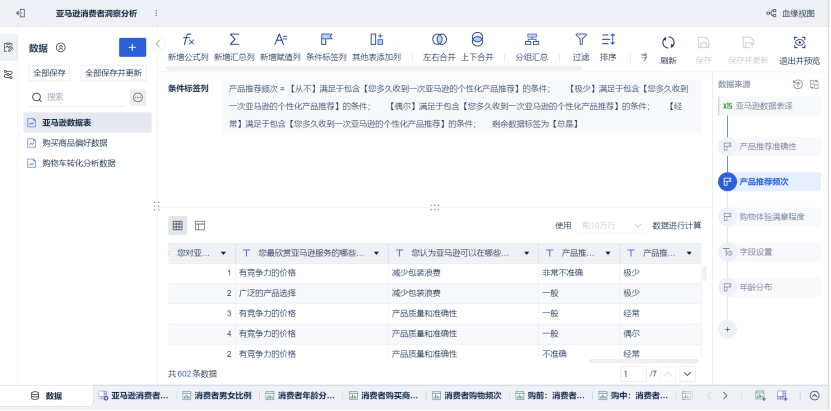The width and height of the screenshot is (831, 411).
Task: Select the 年龄分布 step
Action: tap(770, 287)
